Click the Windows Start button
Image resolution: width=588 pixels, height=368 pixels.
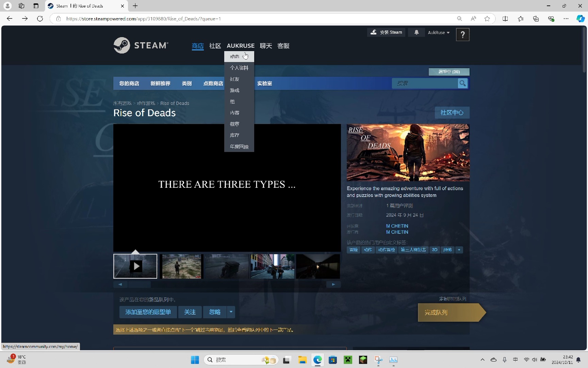click(195, 360)
